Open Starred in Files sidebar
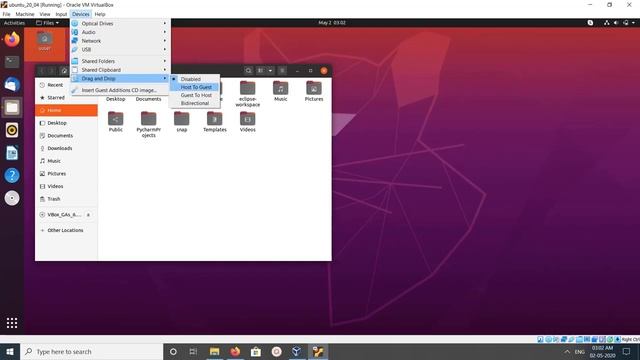This screenshot has width=640, height=360. (66, 98)
